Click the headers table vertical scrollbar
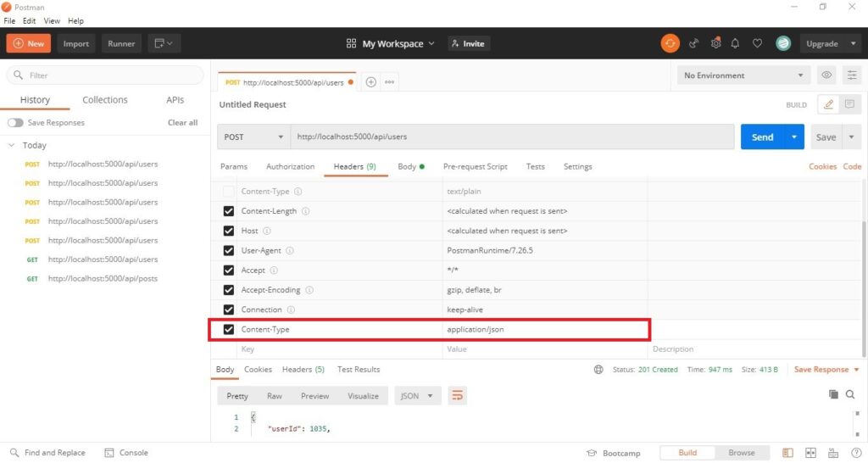Image resolution: width=868 pixels, height=463 pixels. [864, 288]
